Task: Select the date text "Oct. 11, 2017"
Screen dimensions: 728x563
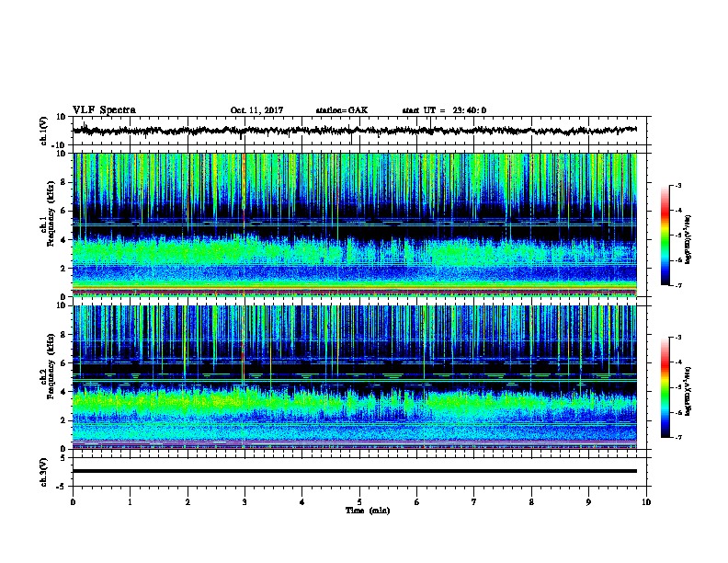Action: click(x=256, y=110)
